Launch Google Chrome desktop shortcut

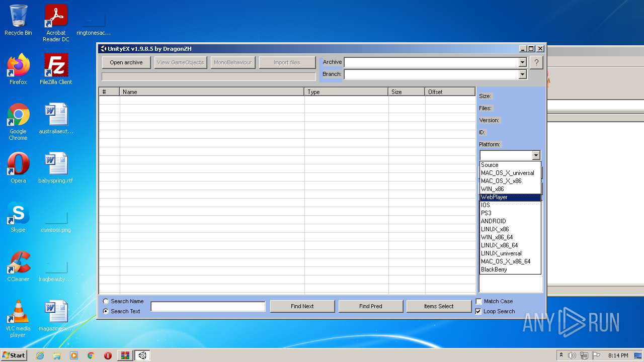[x=18, y=122]
